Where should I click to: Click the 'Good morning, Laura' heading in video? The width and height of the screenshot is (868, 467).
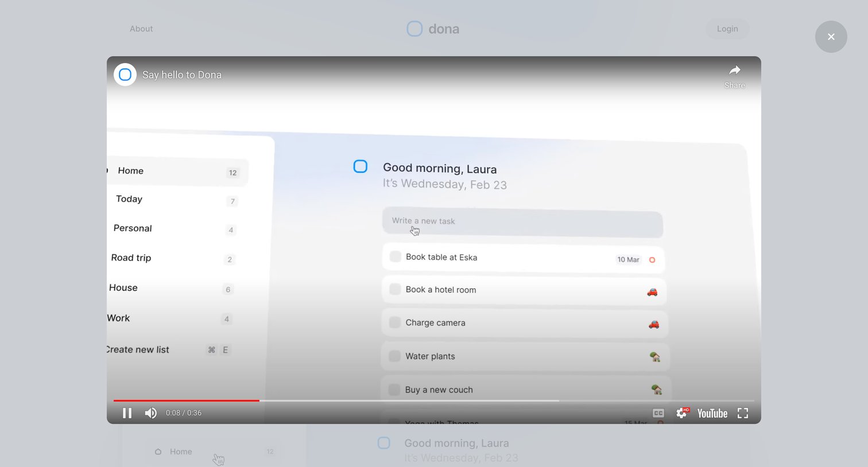(x=440, y=169)
